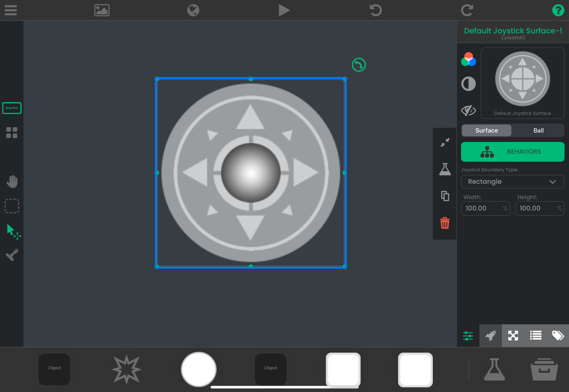The image size is (569, 392).
Task: Open the tags tab in bottom panel
Action: click(x=558, y=336)
